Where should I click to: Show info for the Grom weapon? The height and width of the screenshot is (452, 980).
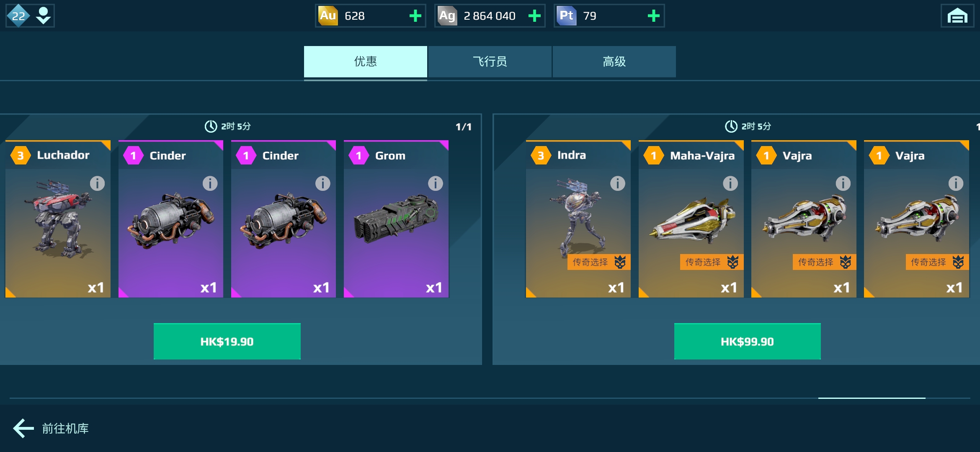(436, 183)
